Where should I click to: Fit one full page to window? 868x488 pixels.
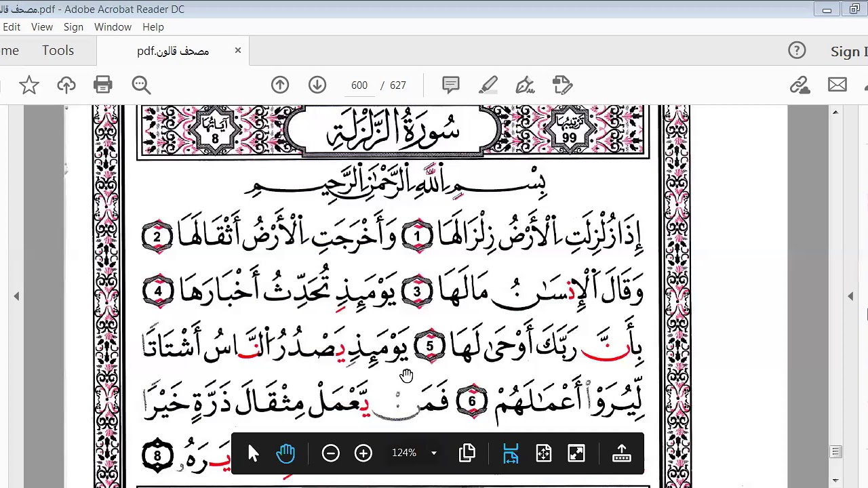(x=543, y=453)
